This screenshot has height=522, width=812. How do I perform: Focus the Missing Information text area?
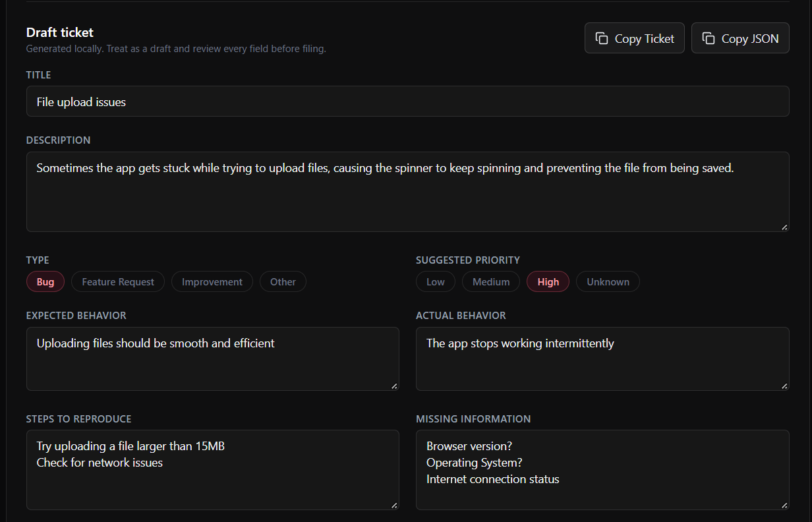pyautogui.click(x=602, y=470)
